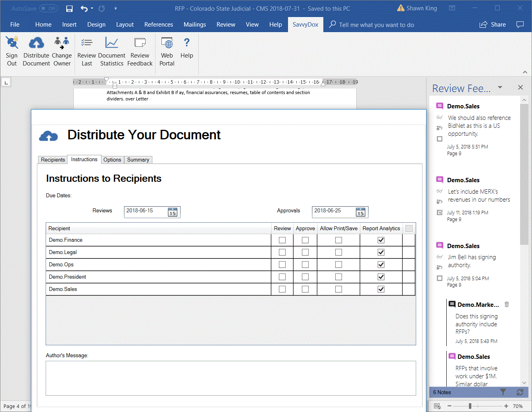Toggle AutoSave switch
Viewport: 532px width, 412px height.
(x=48, y=8)
